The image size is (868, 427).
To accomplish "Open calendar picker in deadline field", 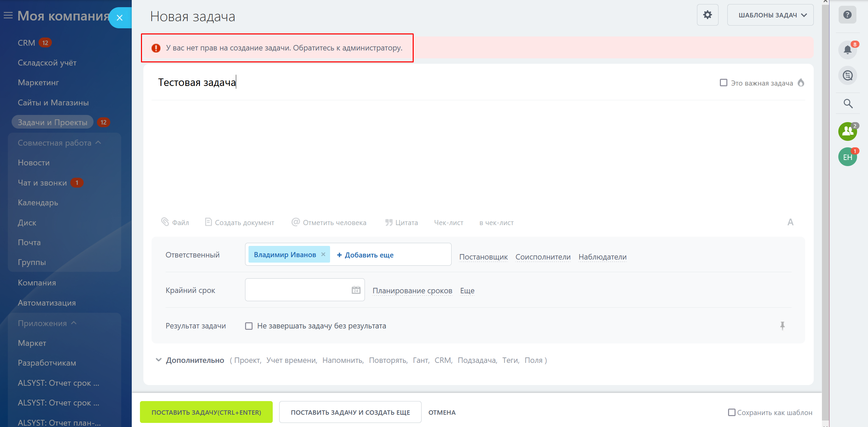I will click(x=356, y=290).
